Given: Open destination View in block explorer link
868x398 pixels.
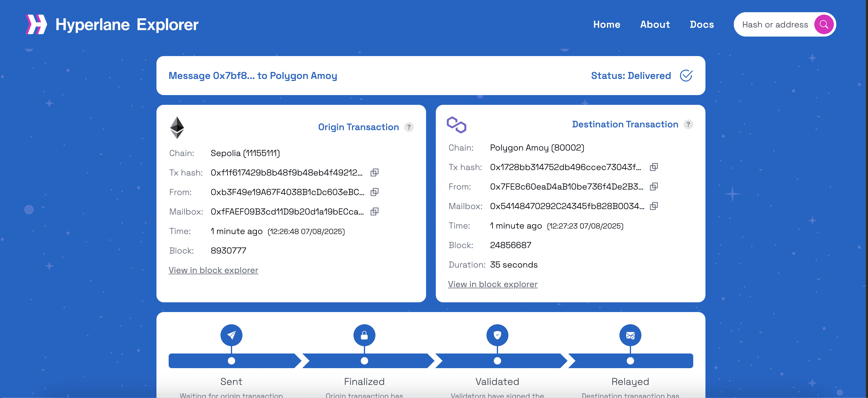Looking at the screenshot, I should point(493,285).
